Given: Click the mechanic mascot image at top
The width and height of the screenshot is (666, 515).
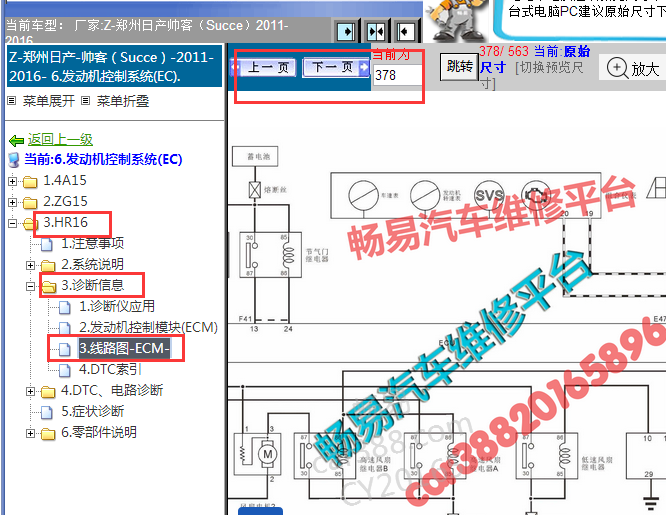Looking at the screenshot, I should 457,20.
